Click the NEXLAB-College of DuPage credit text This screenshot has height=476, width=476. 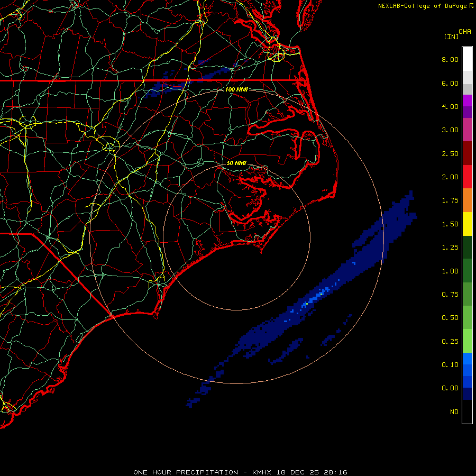pos(424,6)
